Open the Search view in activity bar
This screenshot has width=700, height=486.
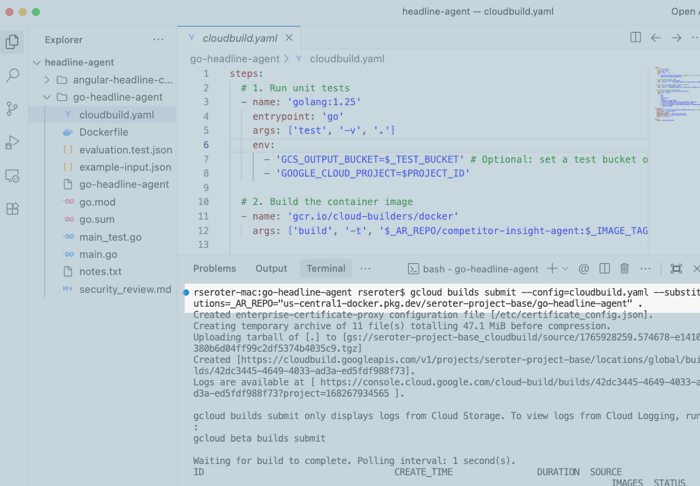tap(12, 75)
